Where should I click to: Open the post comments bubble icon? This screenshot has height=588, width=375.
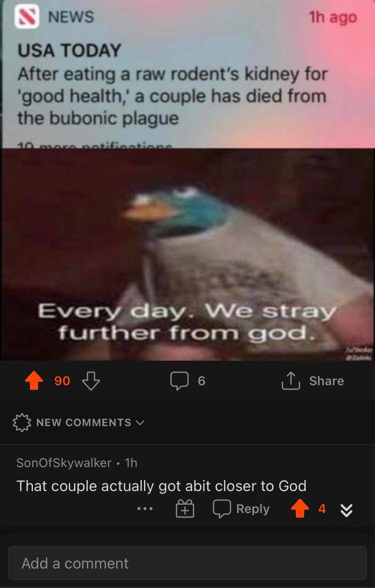click(x=179, y=381)
